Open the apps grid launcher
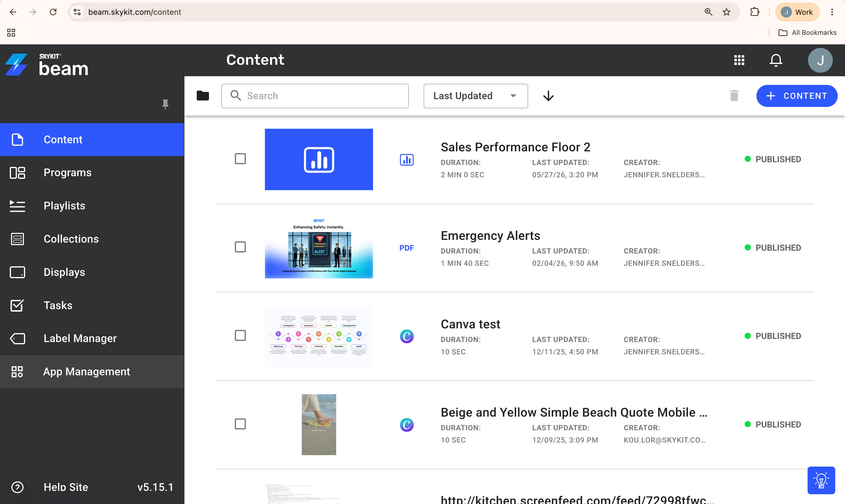 coord(739,60)
